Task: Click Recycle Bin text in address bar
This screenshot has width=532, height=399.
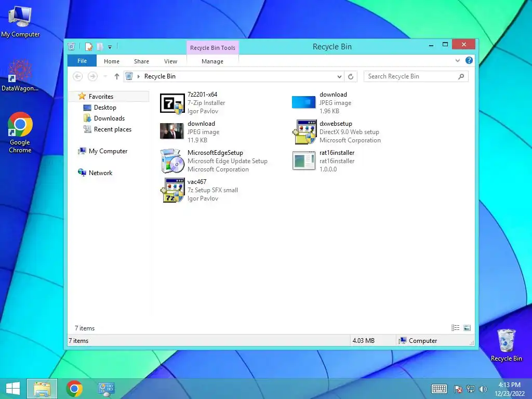Action: pyautogui.click(x=160, y=76)
